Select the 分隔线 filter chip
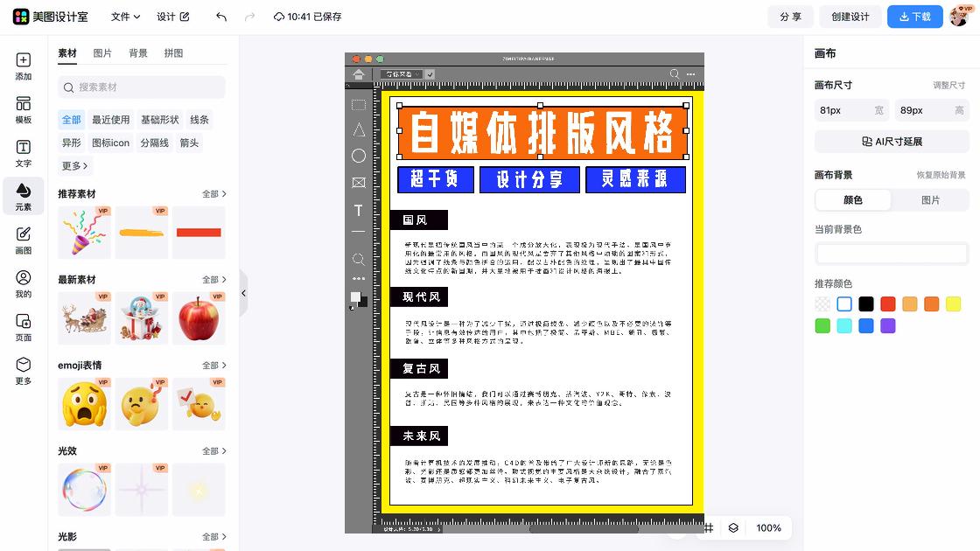Screen dimensions: 980x551 pos(154,143)
